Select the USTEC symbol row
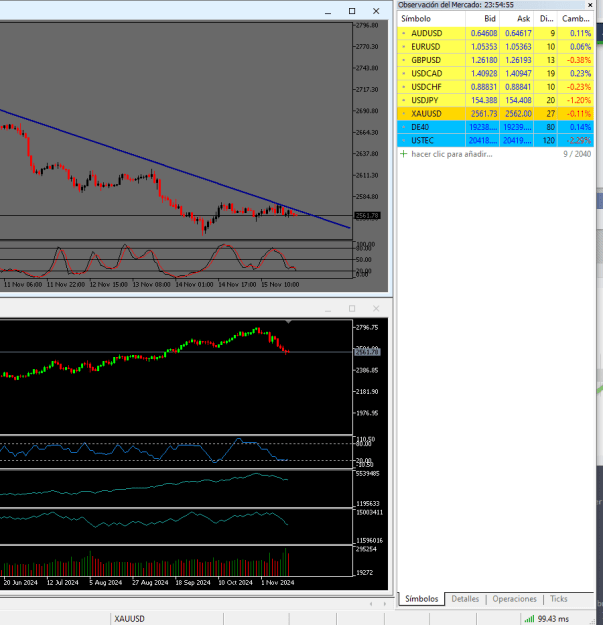 coord(495,140)
